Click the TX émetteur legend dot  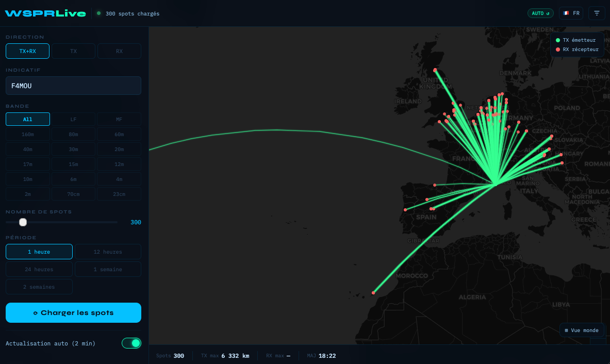click(x=557, y=40)
